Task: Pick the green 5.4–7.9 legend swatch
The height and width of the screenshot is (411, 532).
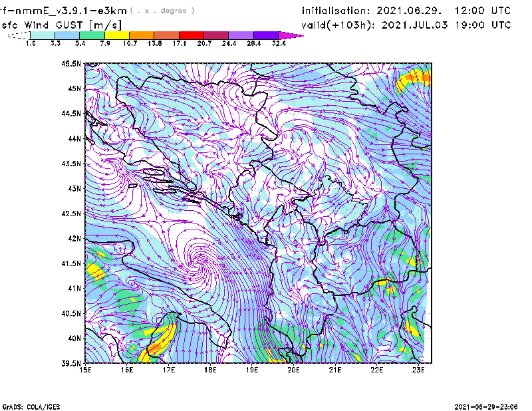Action: tap(92, 35)
